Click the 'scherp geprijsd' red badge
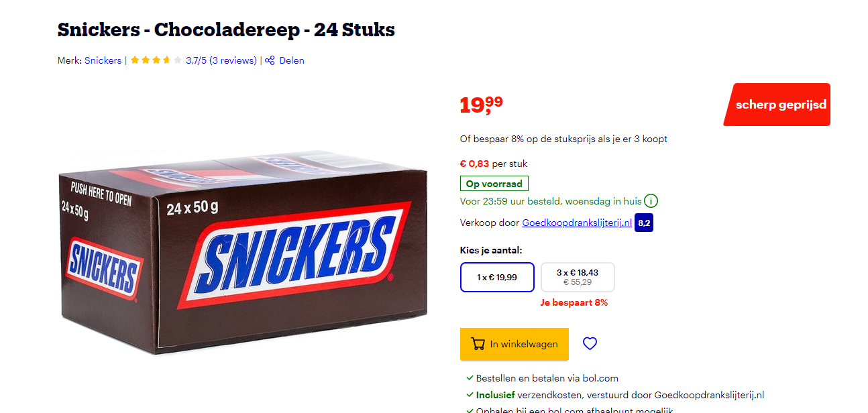 [777, 105]
